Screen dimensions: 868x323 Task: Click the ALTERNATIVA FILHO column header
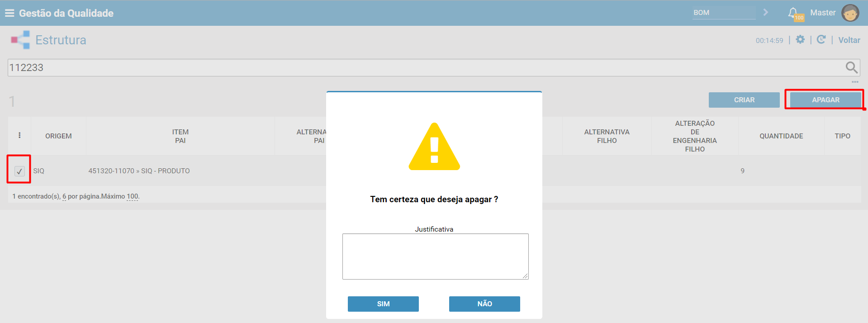[x=607, y=136]
